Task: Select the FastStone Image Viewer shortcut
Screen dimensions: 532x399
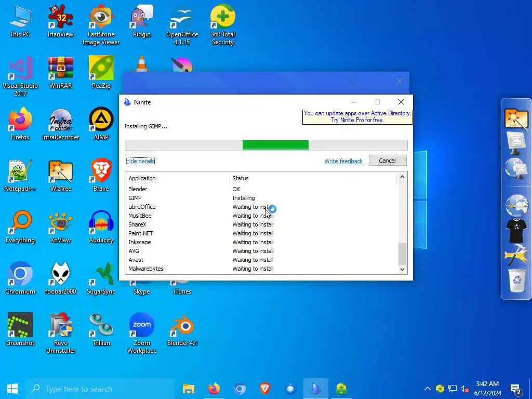Action: click(101, 25)
